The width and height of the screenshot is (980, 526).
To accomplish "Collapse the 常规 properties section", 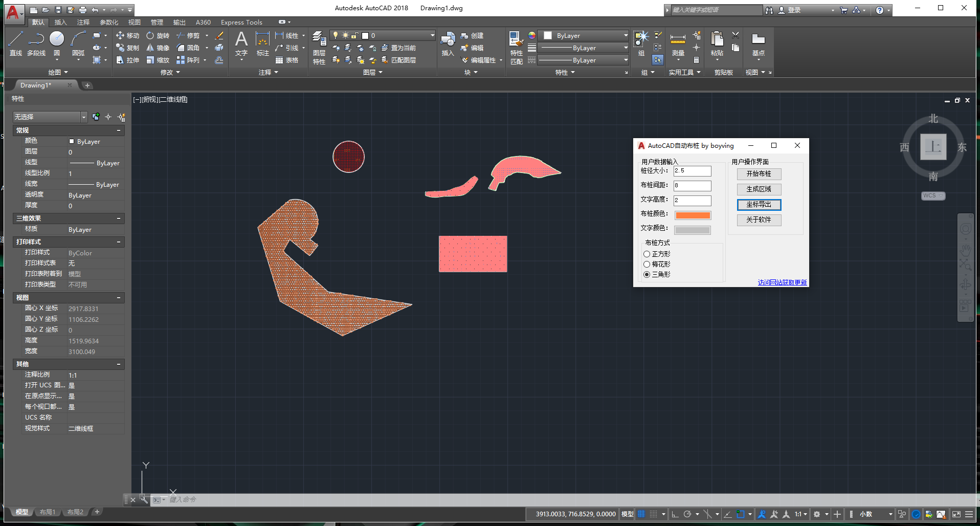I will 119,130.
